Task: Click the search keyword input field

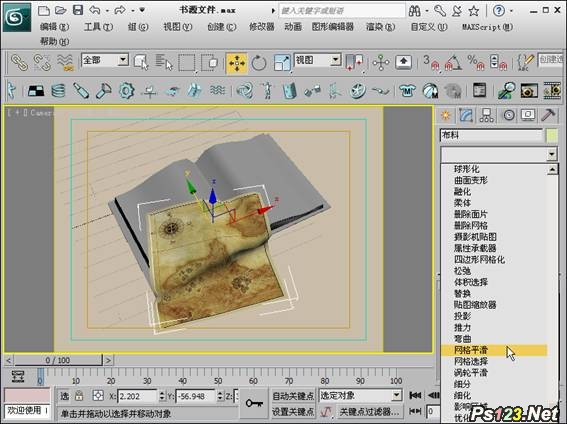Action: tap(342, 10)
